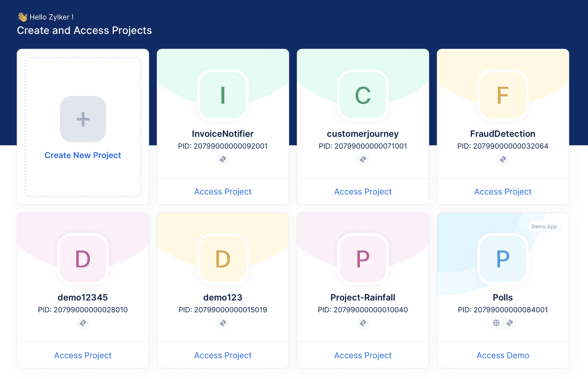Click the service icon under demo123 PID
This screenshot has width=588, height=379.
point(223,323)
